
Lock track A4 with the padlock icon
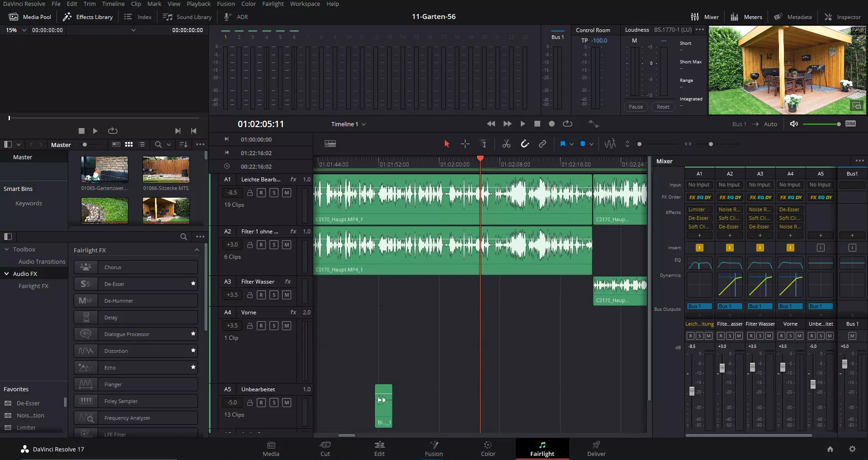250,326
